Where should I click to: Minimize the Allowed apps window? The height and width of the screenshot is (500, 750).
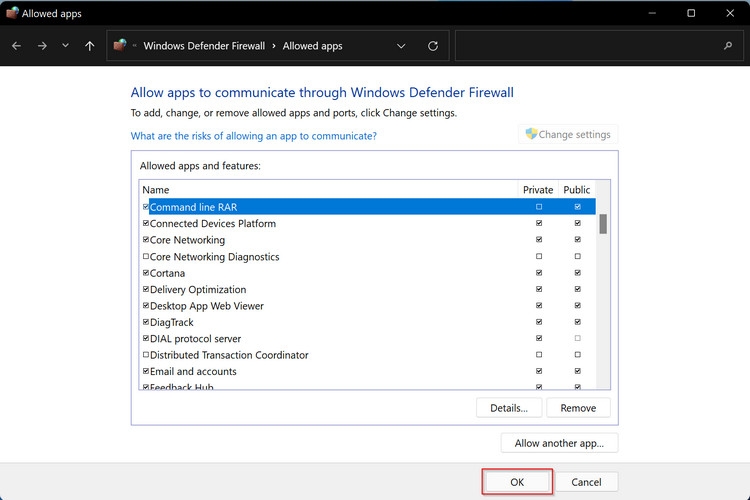point(652,13)
